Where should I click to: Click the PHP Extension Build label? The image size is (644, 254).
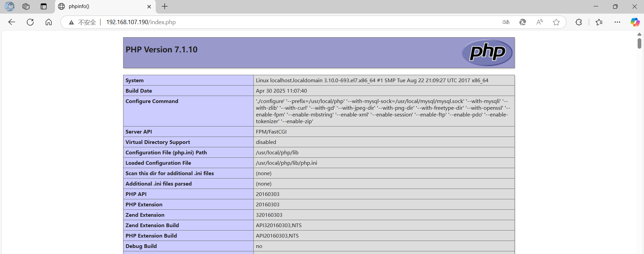tap(151, 236)
